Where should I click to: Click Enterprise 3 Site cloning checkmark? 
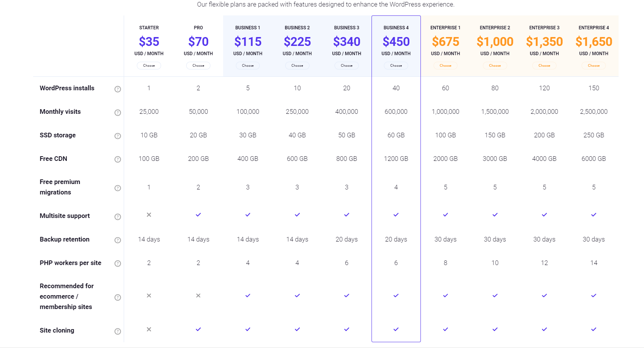click(544, 329)
